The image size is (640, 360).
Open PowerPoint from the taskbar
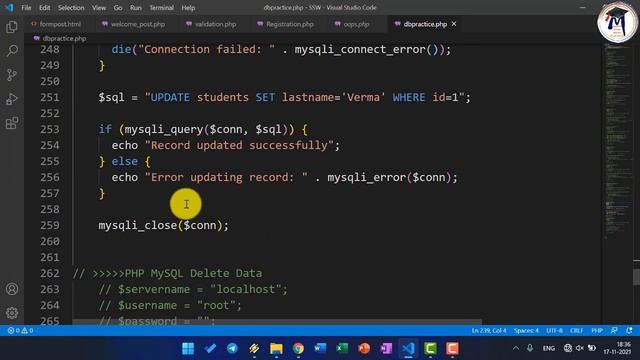tap(364, 348)
